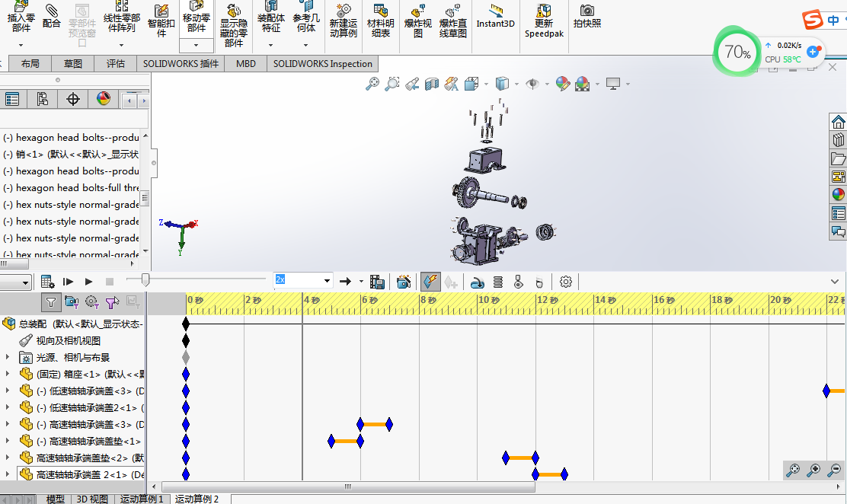Image resolution: width=847 pixels, height=504 pixels.
Task: Create a New Motion Study (新建运动算例)
Action: 343,21
